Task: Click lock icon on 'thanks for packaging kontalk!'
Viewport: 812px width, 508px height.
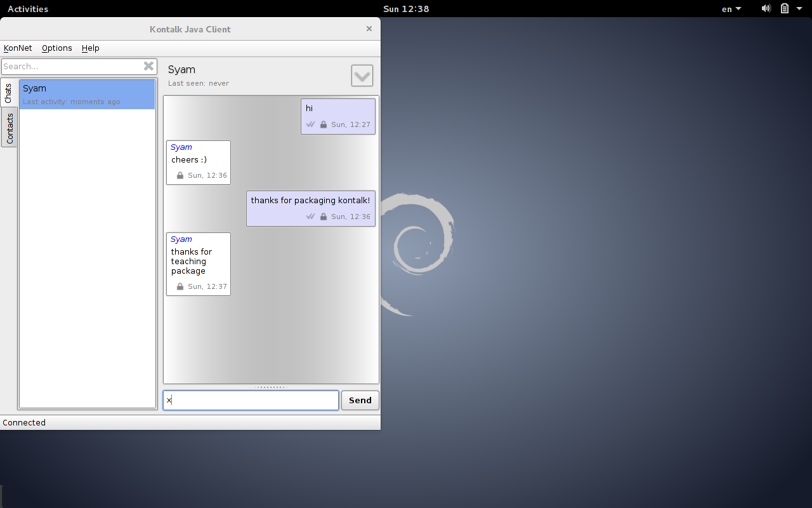Action: pos(324,217)
